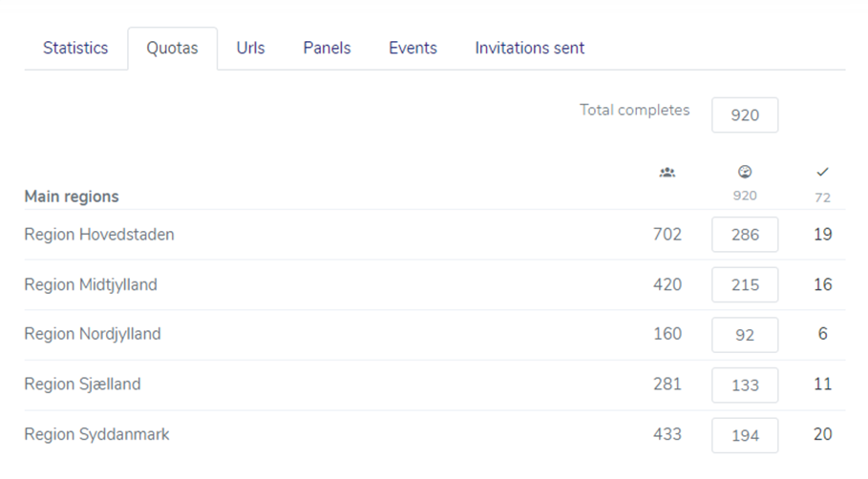Viewport: 868px width, 479px height.
Task: Go to the Urls tab
Action: [250, 48]
